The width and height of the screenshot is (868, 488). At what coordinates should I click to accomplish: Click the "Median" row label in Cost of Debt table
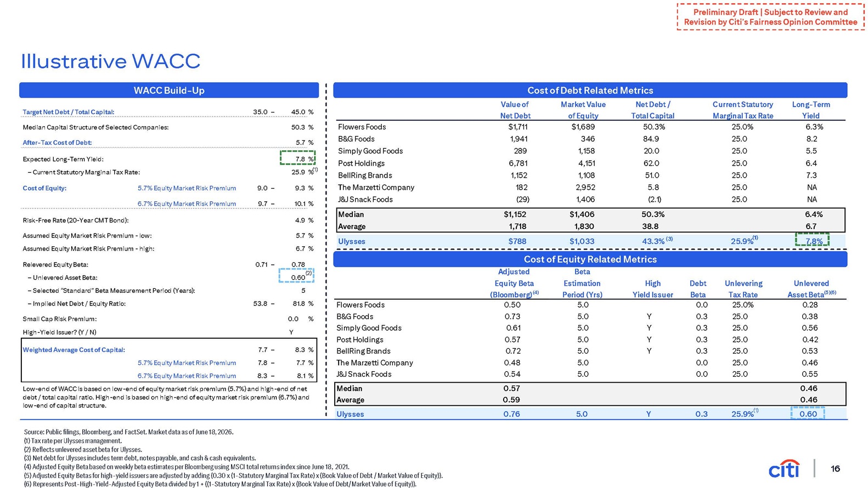click(x=351, y=214)
